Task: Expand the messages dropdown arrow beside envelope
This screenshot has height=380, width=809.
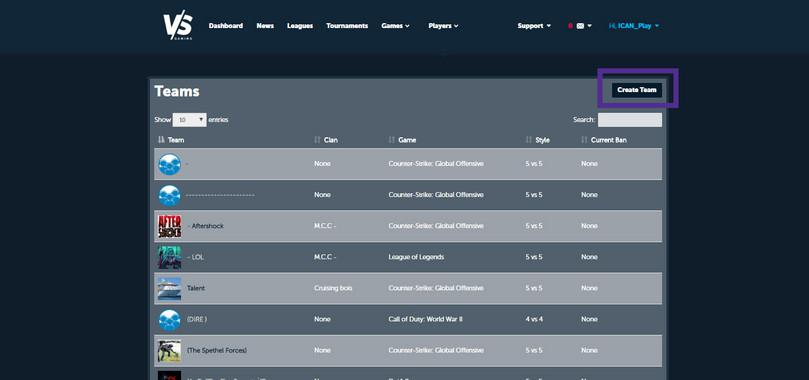Action: [x=589, y=26]
